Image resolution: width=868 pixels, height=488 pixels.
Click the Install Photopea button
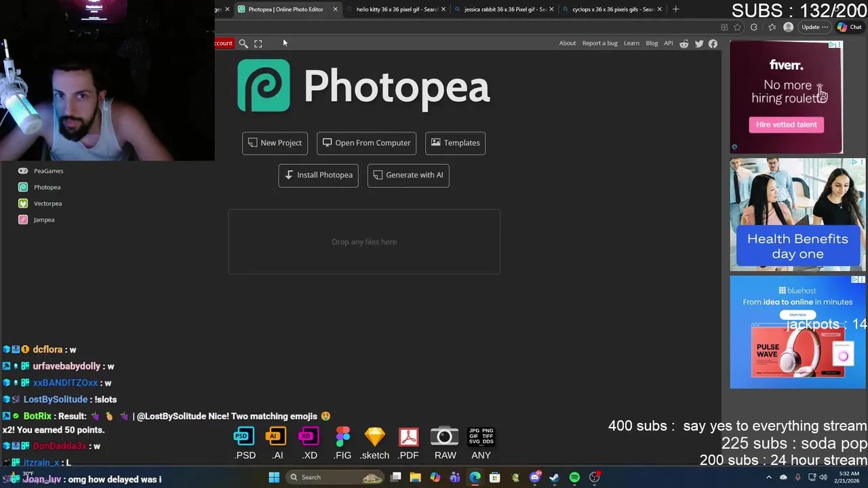[318, 175]
